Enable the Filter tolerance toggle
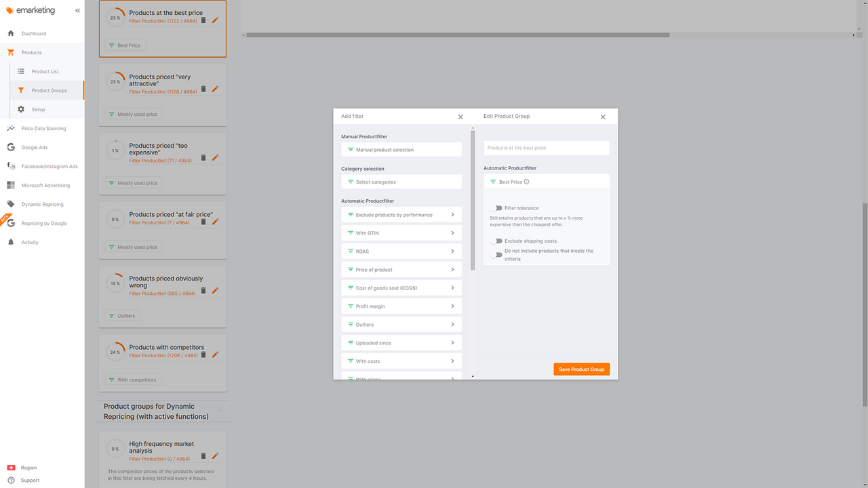Viewport: 868px width, 488px height. click(x=496, y=208)
